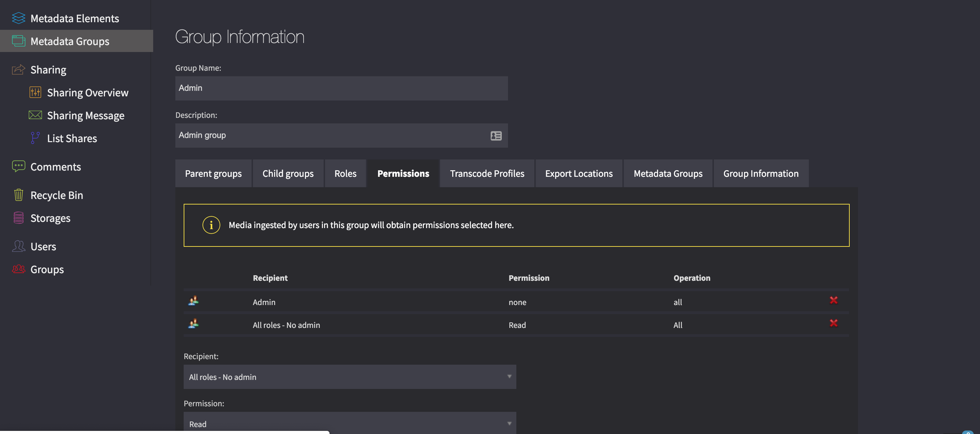Viewport: 980px width, 434px height.
Task: Click the Sharing sidebar icon
Action: coord(17,69)
